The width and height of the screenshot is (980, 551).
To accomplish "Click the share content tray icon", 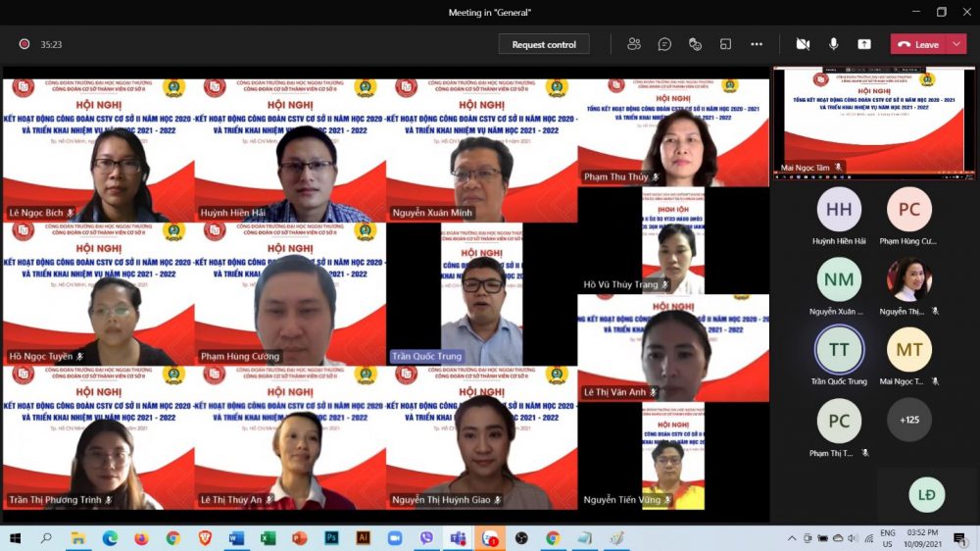I will pos(863,44).
